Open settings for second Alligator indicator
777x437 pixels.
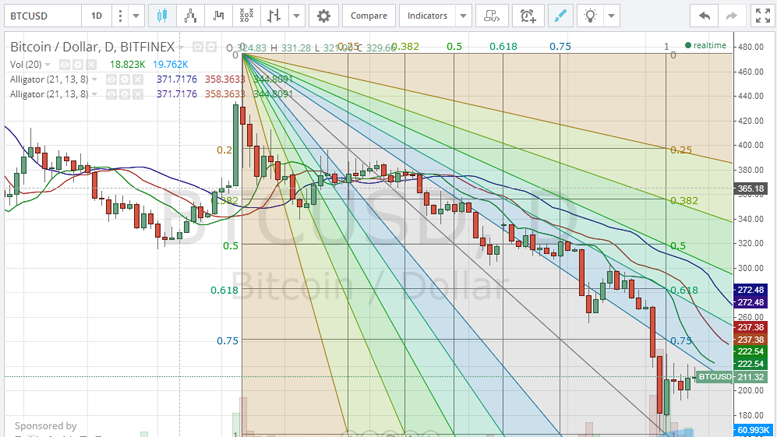(x=125, y=94)
